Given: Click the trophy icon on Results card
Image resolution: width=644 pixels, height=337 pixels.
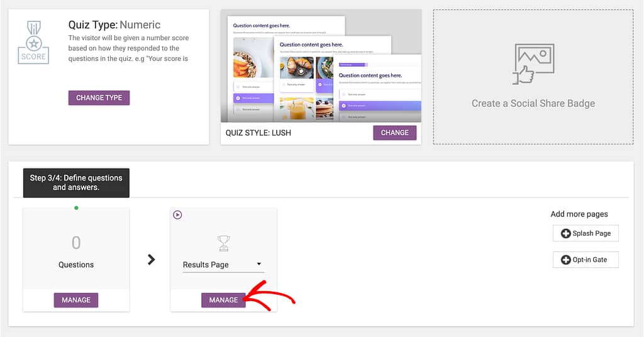Looking at the screenshot, I should click(x=223, y=243).
